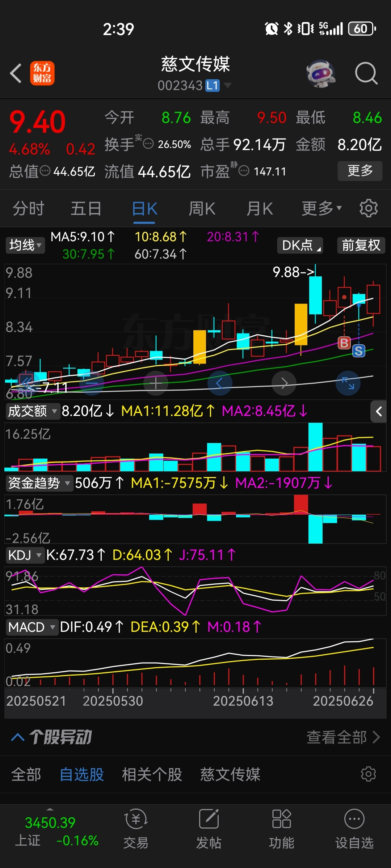Open the 均线 indicator dropdown

(25, 245)
